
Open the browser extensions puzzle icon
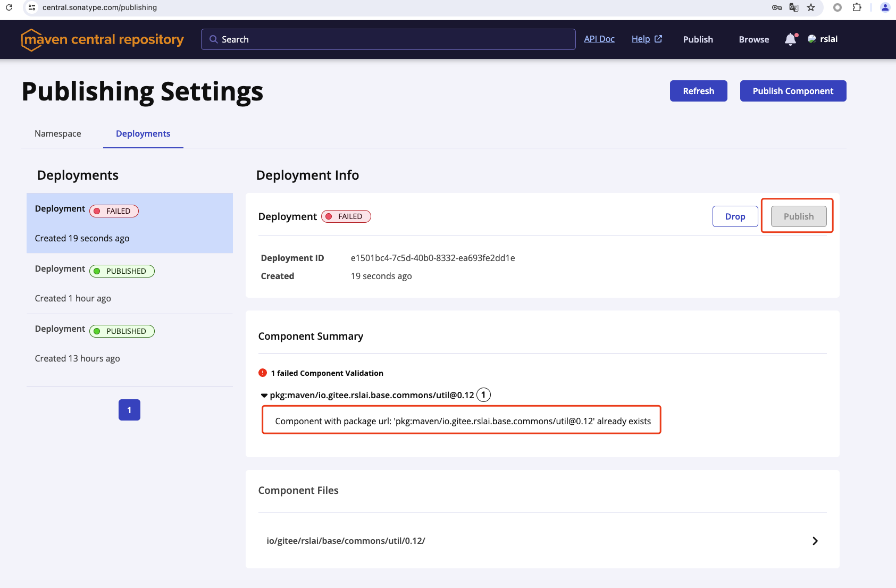857,7
